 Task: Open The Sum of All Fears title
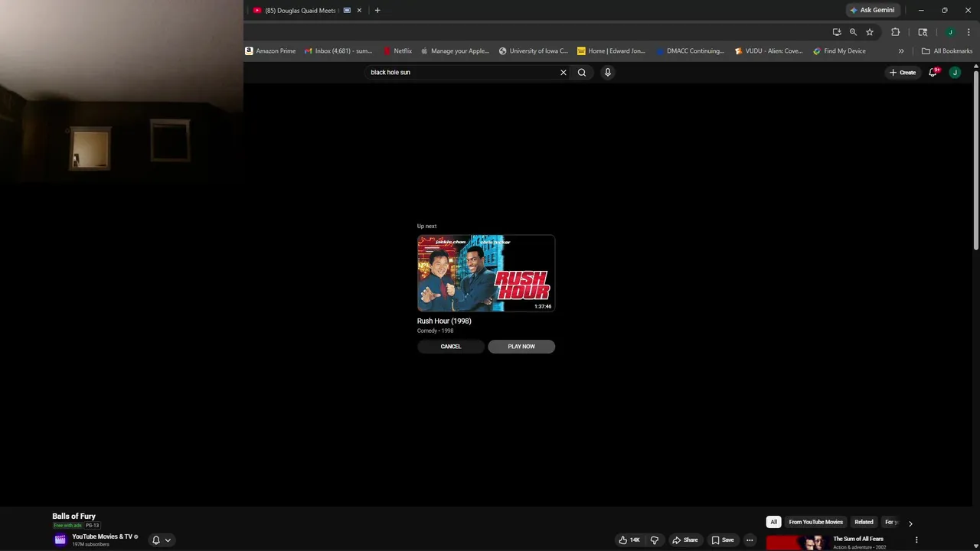pos(858,539)
